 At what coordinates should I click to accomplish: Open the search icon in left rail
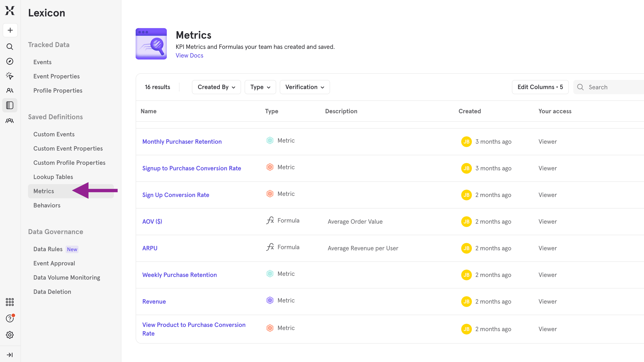tap(10, 47)
